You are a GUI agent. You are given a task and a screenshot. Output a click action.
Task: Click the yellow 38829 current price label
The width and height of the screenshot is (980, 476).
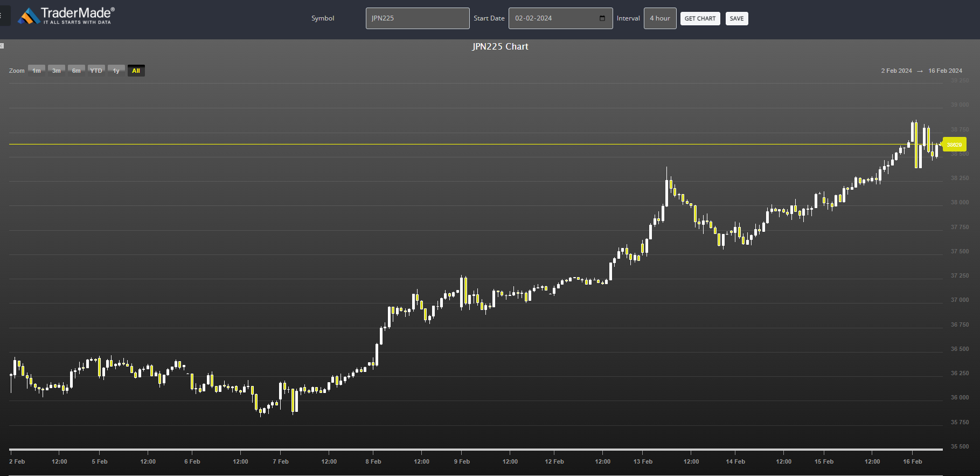954,144
